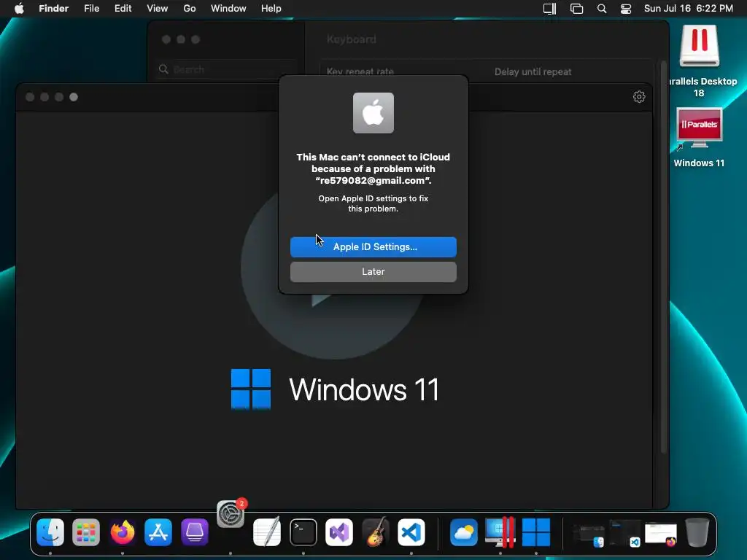
Task: Click the Apple logo in the iCloud dialog
Action: [x=373, y=113]
